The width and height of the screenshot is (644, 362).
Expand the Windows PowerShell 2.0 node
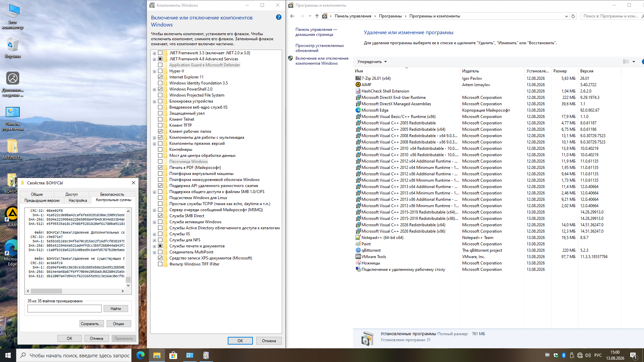coord(154,89)
